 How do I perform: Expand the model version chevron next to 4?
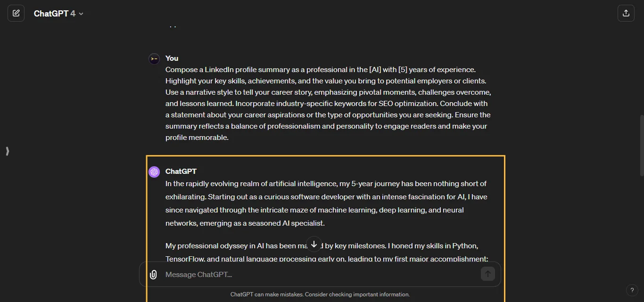pyautogui.click(x=81, y=14)
